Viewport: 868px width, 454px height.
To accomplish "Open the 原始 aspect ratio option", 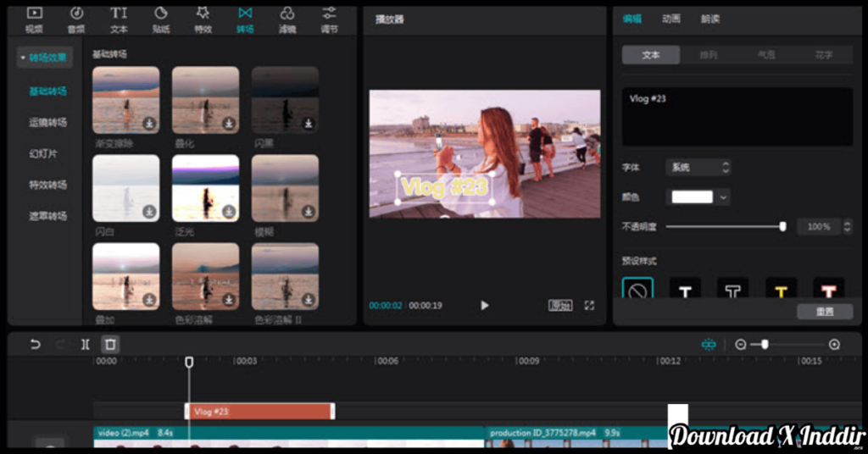I will pyautogui.click(x=560, y=305).
